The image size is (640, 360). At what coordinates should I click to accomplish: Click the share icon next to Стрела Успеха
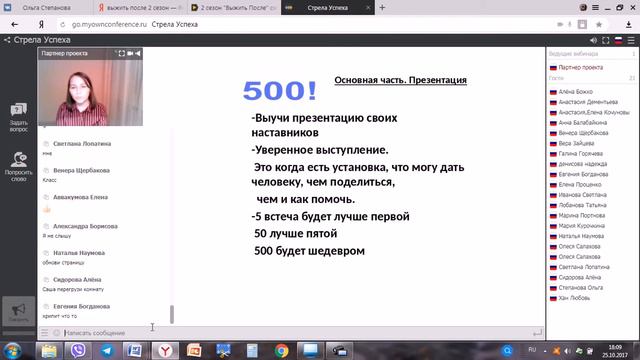coord(7,40)
